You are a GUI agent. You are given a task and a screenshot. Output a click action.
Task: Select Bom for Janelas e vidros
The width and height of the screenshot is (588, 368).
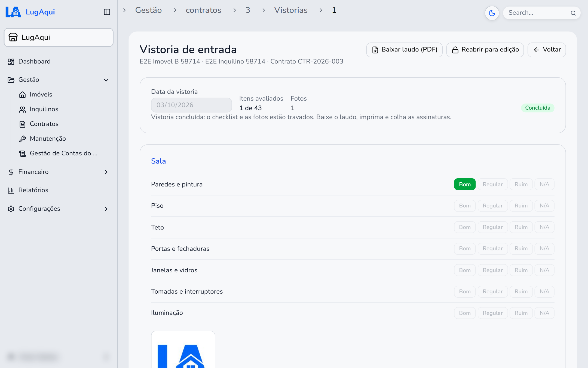click(465, 270)
